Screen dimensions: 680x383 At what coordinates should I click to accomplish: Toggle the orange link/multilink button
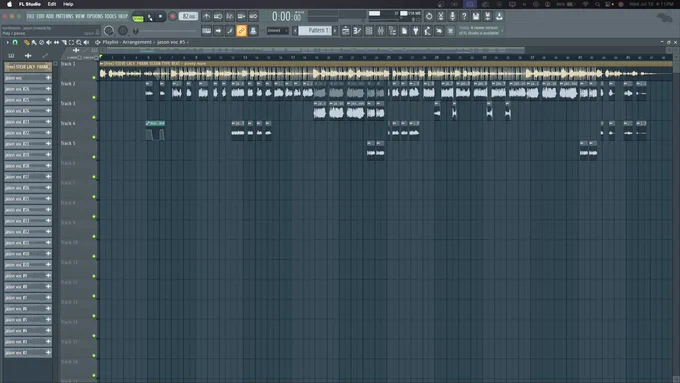point(242,31)
